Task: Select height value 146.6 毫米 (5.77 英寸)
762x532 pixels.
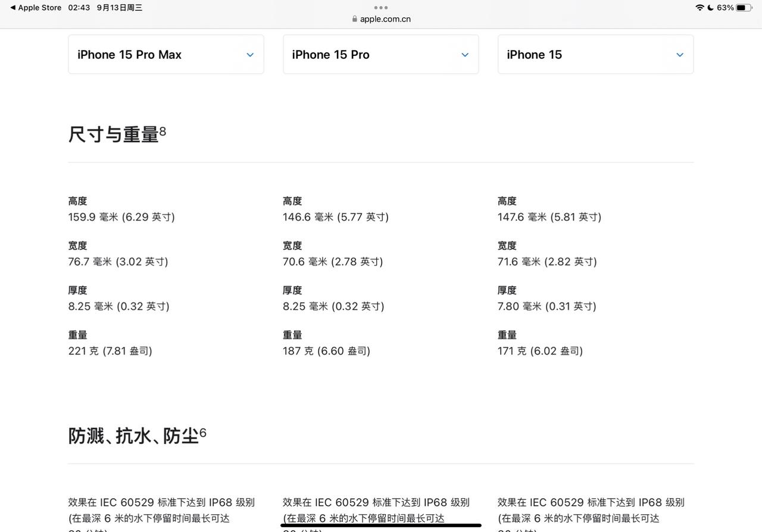Action: tap(336, 217)
